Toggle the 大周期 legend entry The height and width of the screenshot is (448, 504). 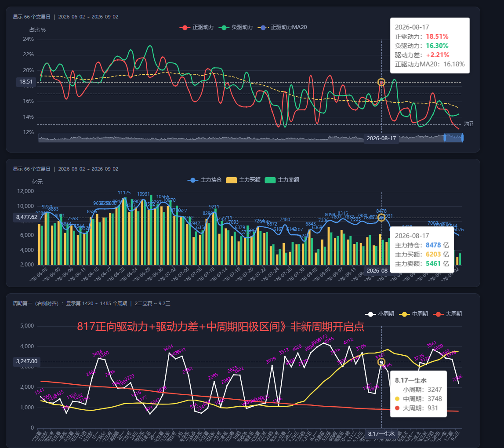(447, 314)
